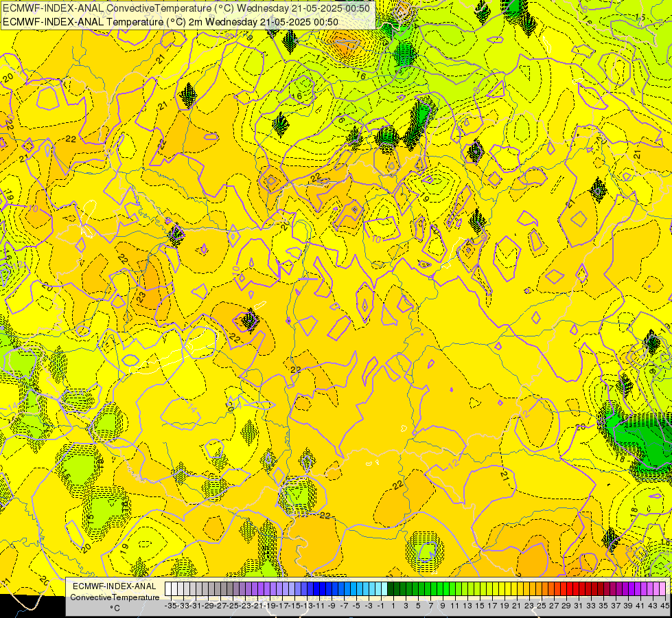Viewport: 672px width, 618px height.
Task: Click the '-17' legend scale value
Action: 283,606
